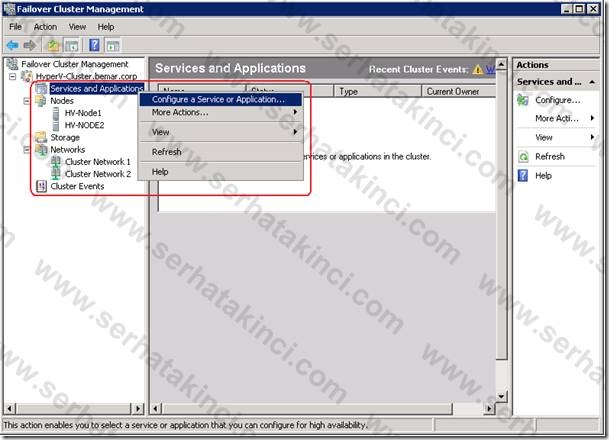The image size is (609, 440).
Task: Click the Nodes folder icon
Action: point(41,101)
